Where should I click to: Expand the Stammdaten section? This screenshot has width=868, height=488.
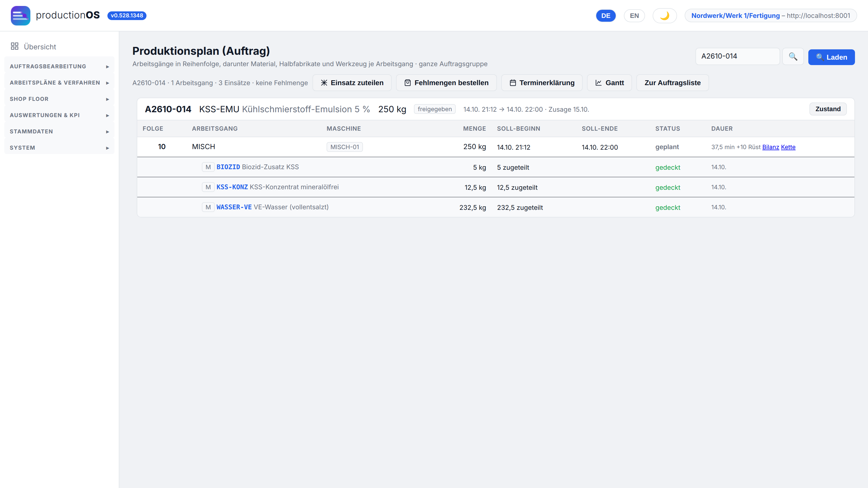point(59,131)
